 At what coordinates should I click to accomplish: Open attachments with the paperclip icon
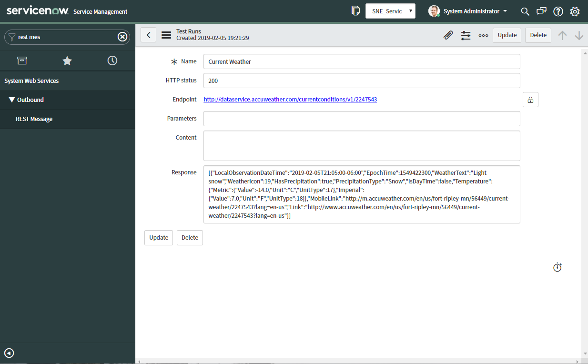coord(448,35)
